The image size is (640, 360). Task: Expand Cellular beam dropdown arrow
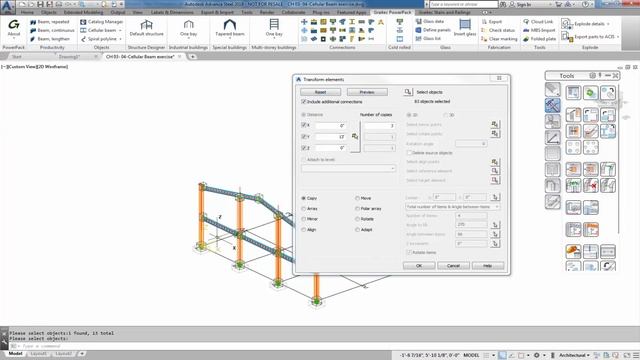[120, 30]
